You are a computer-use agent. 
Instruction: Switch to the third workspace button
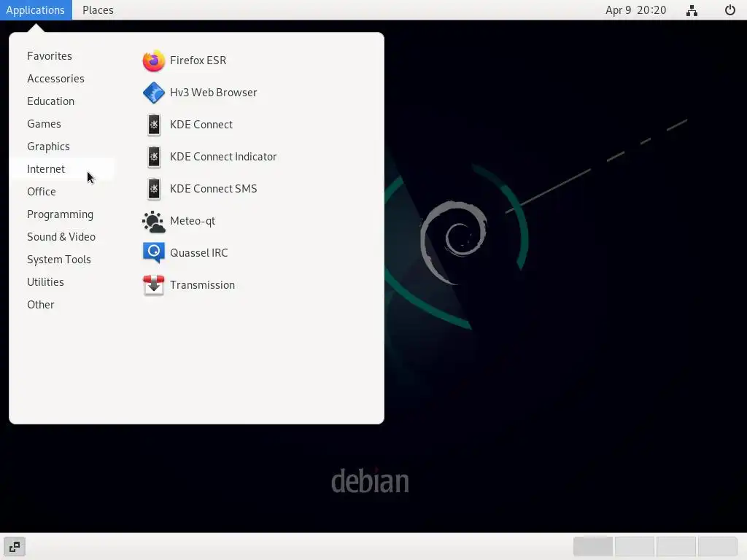[x=676, y=547]
